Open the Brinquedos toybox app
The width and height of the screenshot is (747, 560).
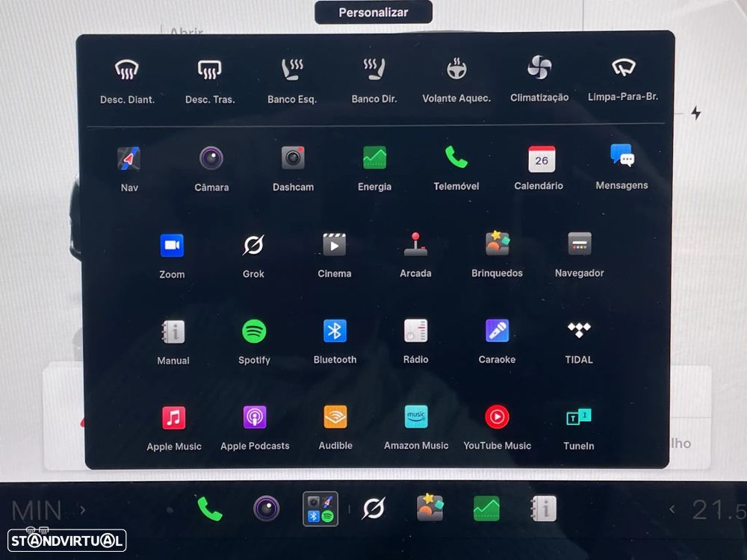pos(498,244)
